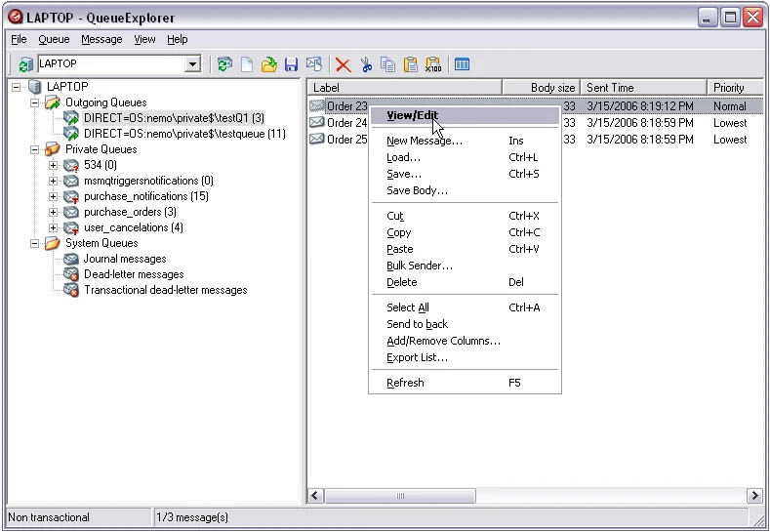This screenshot has height=532, width=770.
Task: Click the horizontal scrollbar right arrow
Action: tap(754, 496)
